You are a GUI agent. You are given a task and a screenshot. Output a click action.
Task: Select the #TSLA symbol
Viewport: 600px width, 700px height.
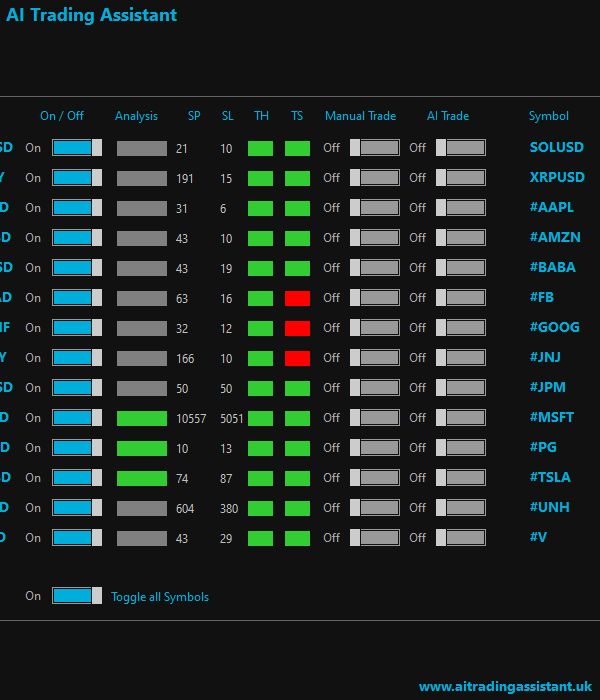point(550,477)
